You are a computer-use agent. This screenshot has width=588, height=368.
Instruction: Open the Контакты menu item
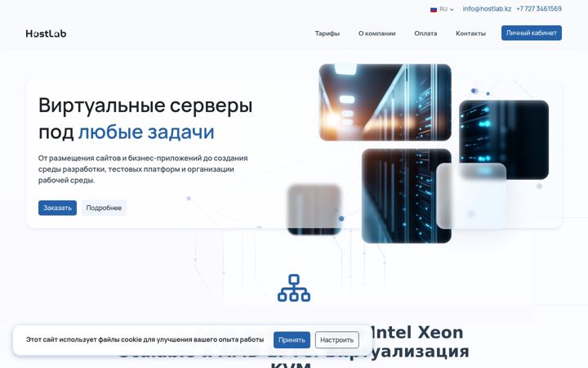[470, 34]
